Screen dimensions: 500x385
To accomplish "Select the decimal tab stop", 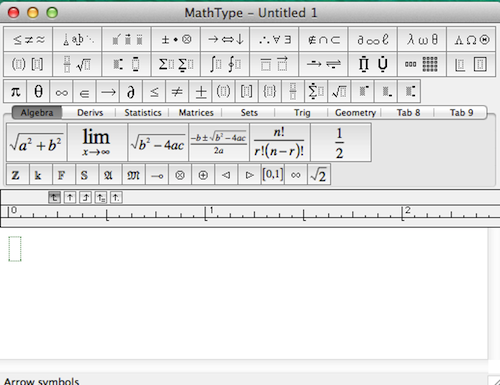I will point(116,198).
